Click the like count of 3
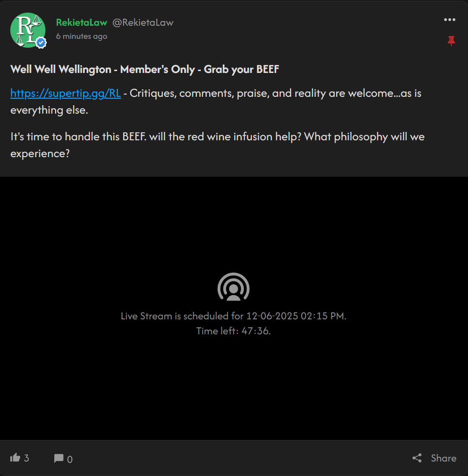Viewport: 468px width, 476px height. (x=26, y=458)
